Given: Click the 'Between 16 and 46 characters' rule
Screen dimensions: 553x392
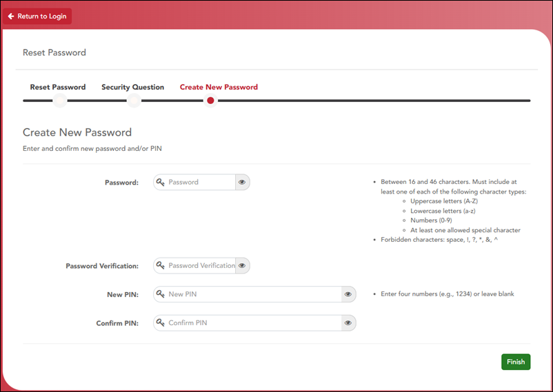Looking at the screenshot, I should [453, 187].
